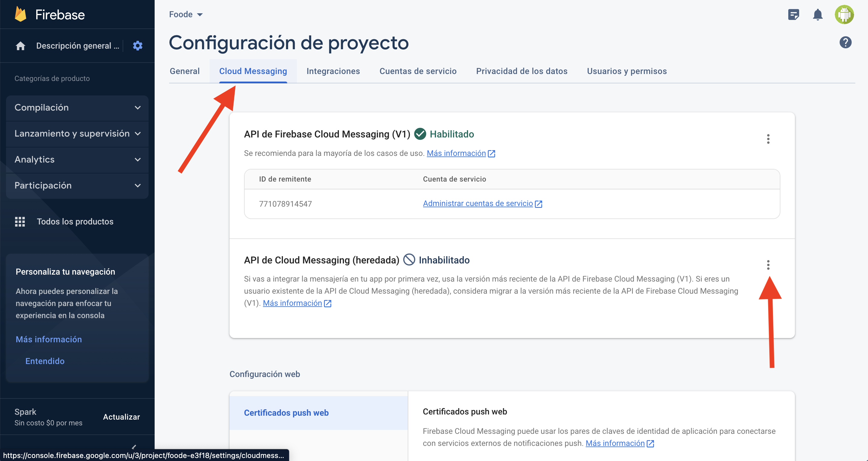The image size is (868, 461).
Task: Click Categorías de producto label
Action: 52,78
